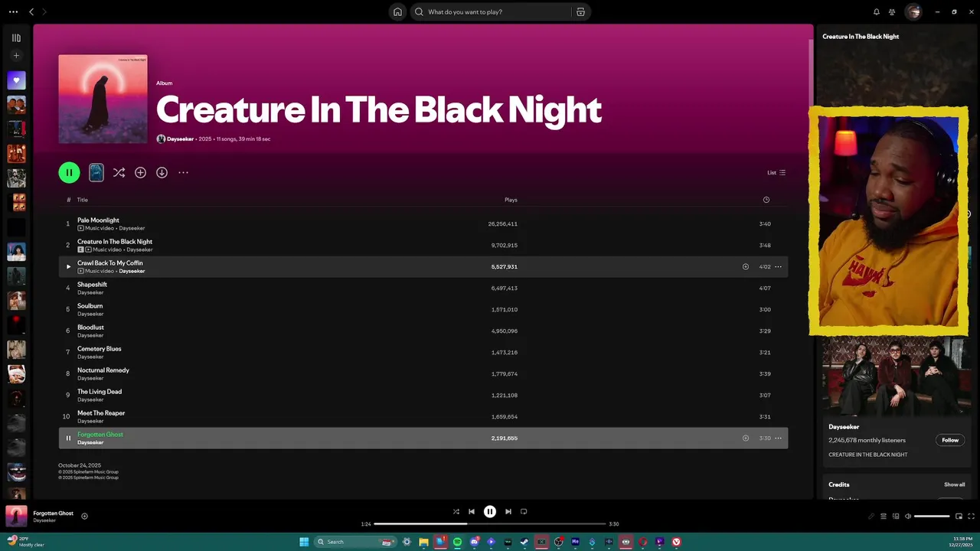
Task: Open Music video link under Pale Moonlight
Action: [x=100, y=228]
